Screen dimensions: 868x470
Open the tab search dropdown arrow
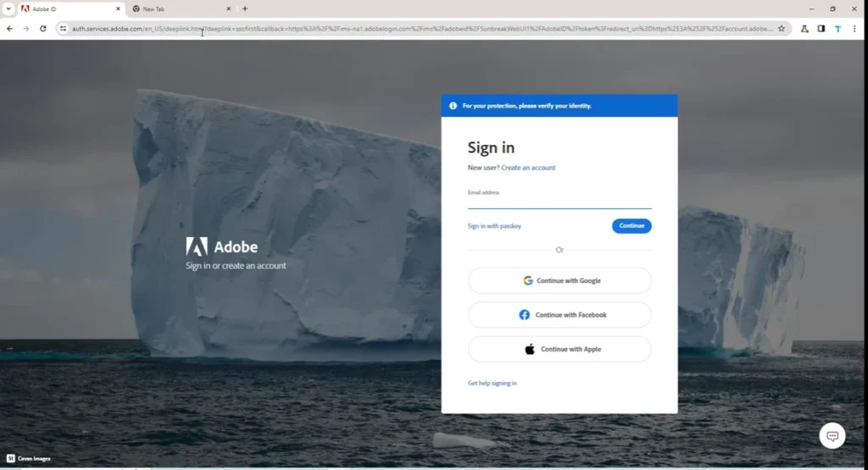[x=8, y=8]
